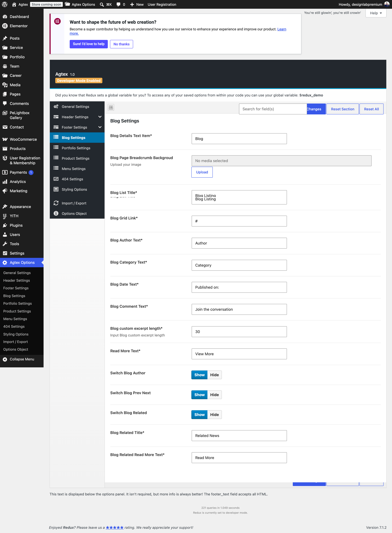Click the Search for field(s) input
Image resolution: width=392 pixels, height=533 pixels.
pos(273,109)
